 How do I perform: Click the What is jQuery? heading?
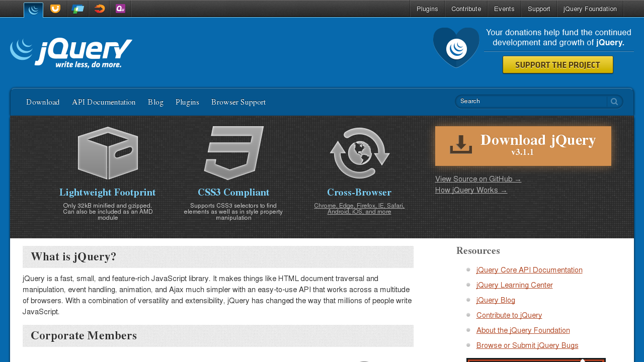[73, 257]
